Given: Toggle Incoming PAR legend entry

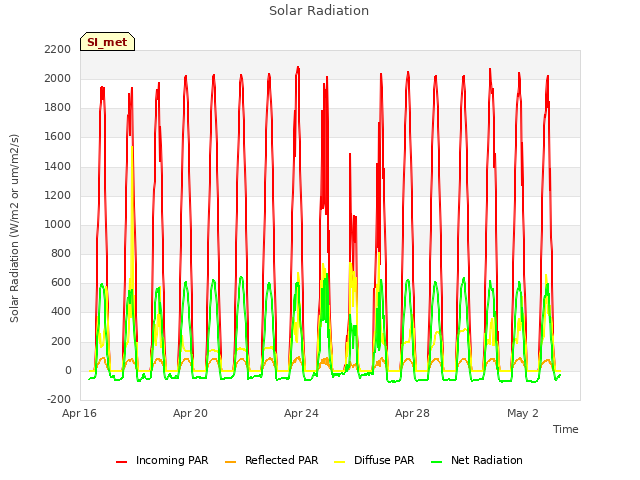Looking at the screenshot, I should pyautogui.click(x=162, y=460).
